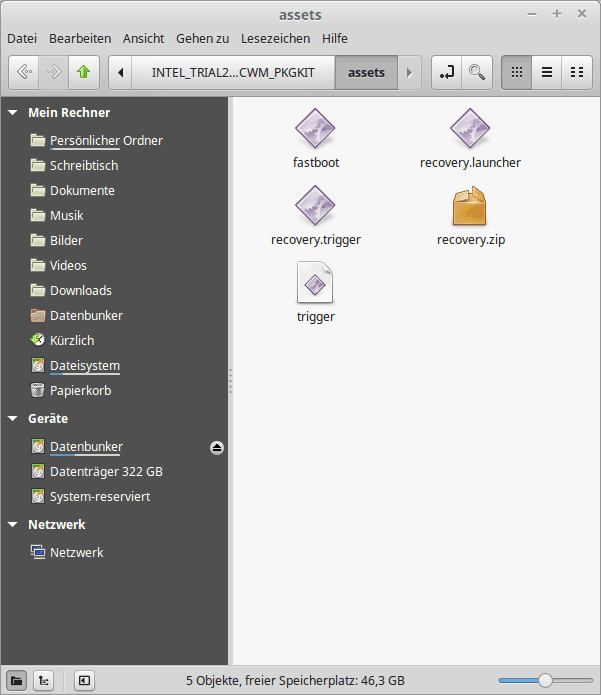Viewport: 601px width, 695px height.
Task: Go forward with the right arrow toolbar button
Action: (54, 72)
